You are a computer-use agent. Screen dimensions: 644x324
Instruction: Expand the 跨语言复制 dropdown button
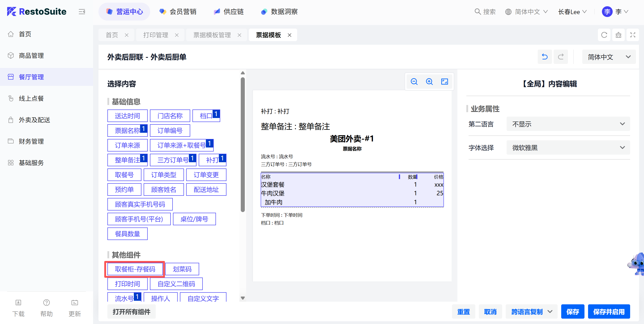point(550,311)
